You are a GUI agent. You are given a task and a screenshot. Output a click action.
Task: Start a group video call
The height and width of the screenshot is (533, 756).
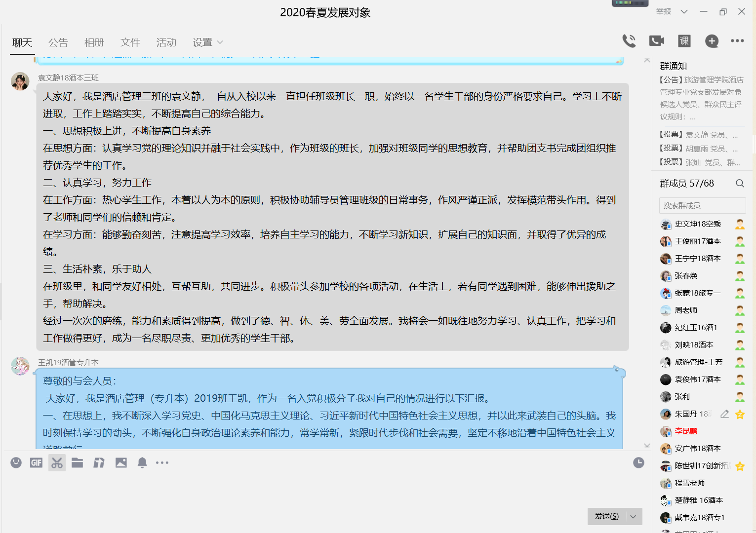[x=656, y=41]
